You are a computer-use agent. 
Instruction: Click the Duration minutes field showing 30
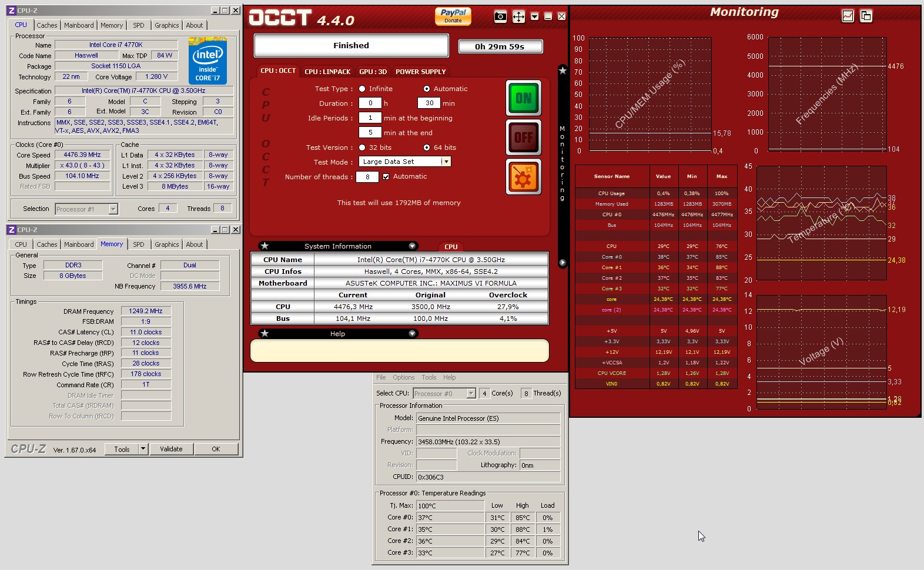point(429,103)
